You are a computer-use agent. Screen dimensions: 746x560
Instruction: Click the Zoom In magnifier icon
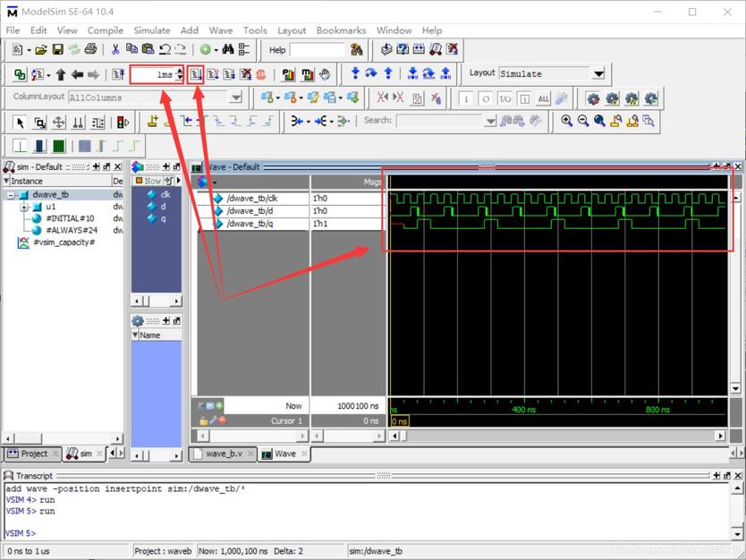tap(566, 121)
